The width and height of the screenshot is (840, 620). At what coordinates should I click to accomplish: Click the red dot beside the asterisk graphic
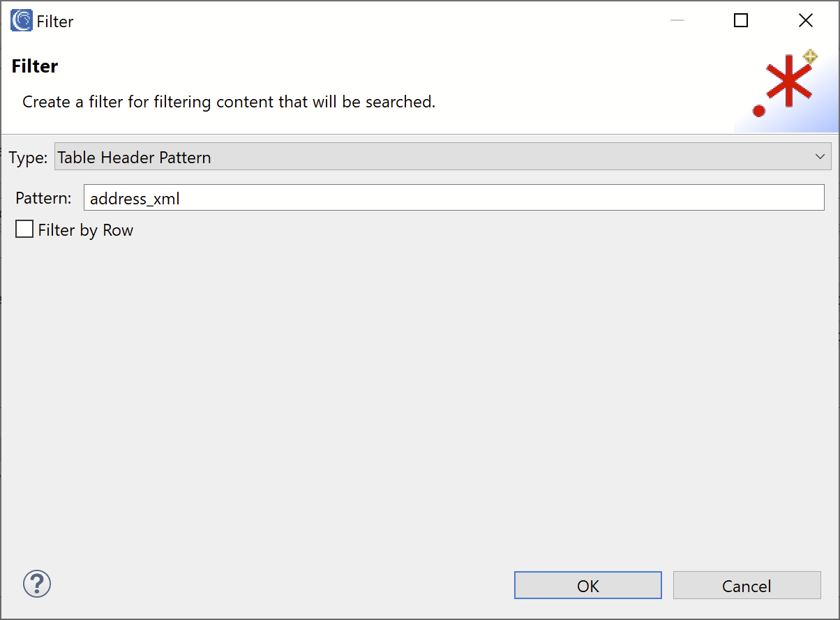click(759, 110)
